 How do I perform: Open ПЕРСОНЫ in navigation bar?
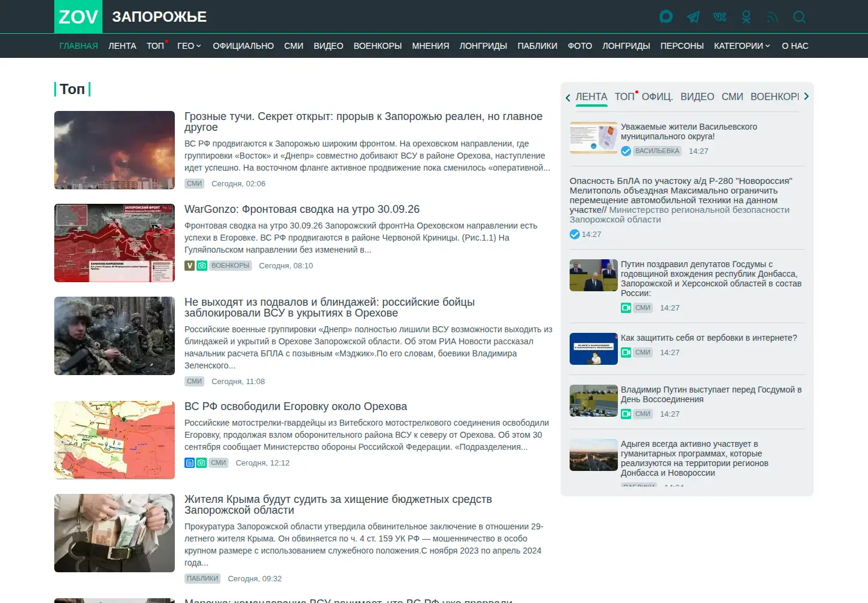pos(682,46)
